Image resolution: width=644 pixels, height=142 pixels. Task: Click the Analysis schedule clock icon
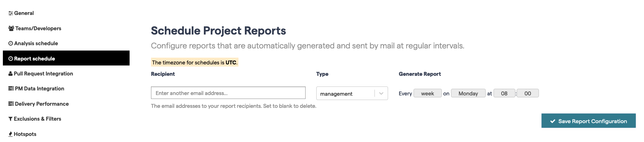point(11,43)
